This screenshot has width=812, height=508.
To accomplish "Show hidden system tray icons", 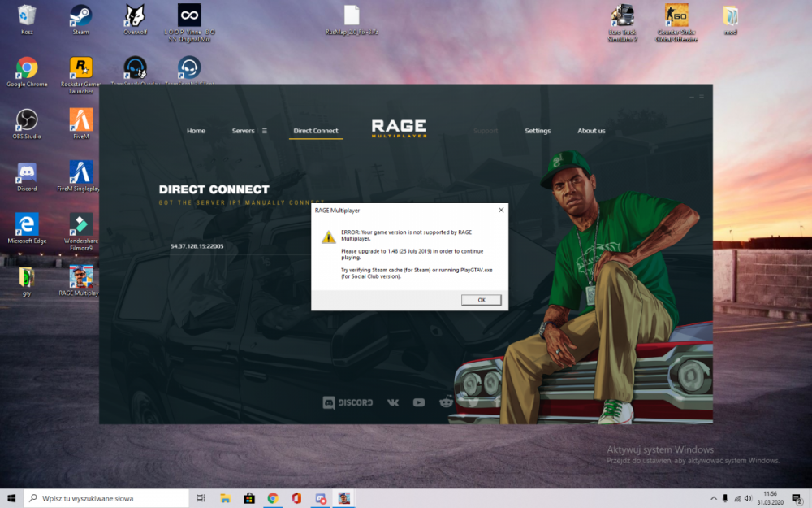I will pyautogui.click(x=714, y=498).
